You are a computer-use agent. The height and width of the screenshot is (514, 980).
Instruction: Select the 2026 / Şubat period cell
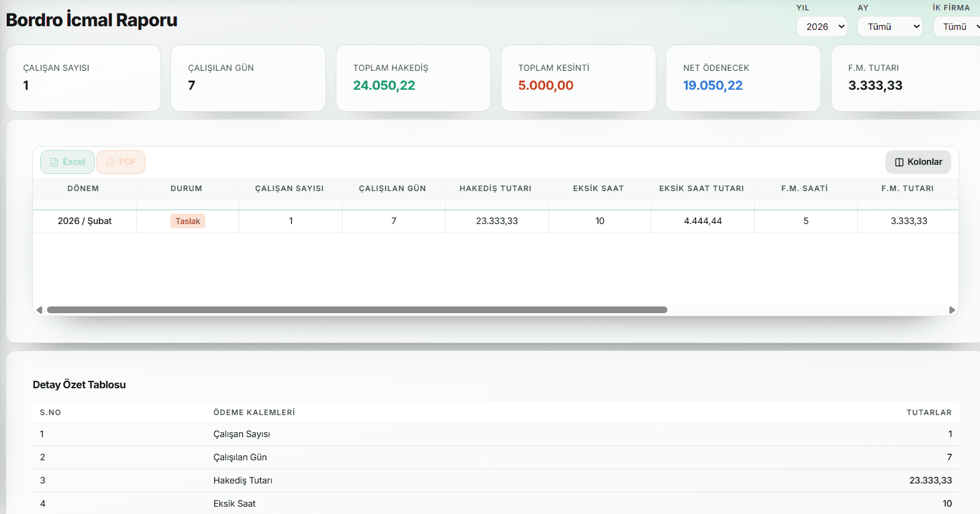click(x=85, y=221)
